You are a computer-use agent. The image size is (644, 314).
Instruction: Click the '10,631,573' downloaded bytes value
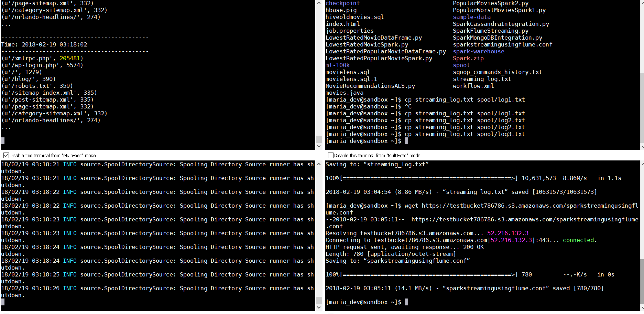pyautogui.click(x=539, y=178)
